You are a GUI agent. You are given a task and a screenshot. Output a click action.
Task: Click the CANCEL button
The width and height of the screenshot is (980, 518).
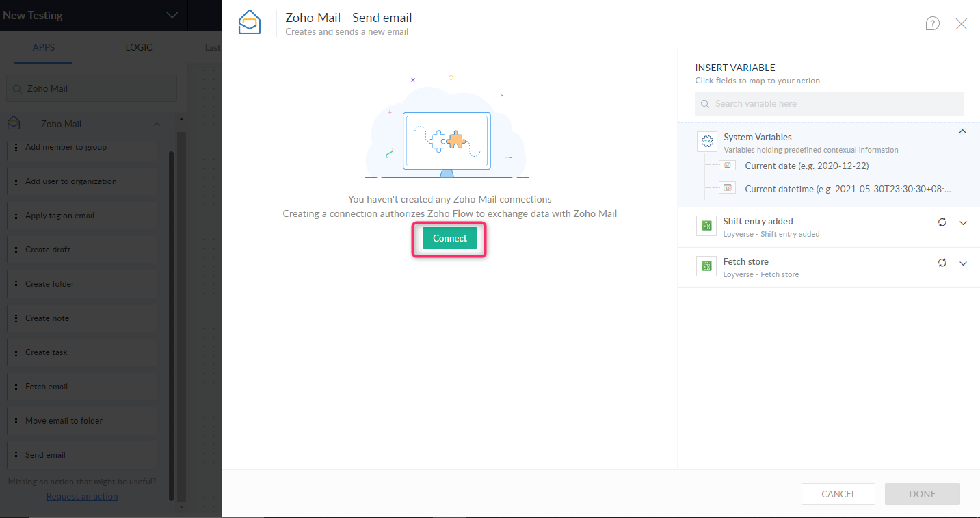[x=838, y=493]
